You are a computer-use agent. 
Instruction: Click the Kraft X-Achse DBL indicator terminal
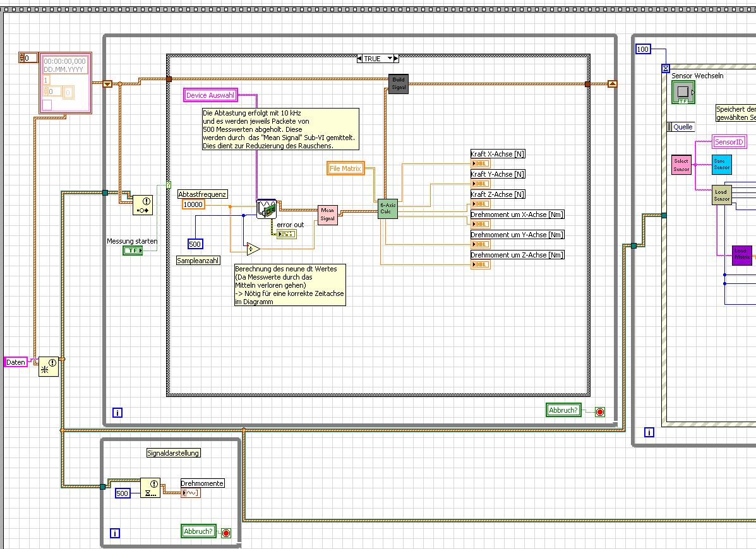(x=480, y=163)
